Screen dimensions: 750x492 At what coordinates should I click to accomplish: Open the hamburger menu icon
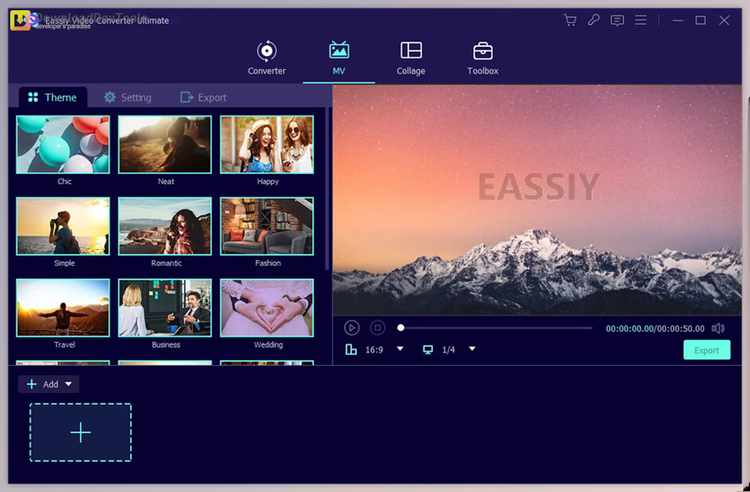tap(640, 20)
